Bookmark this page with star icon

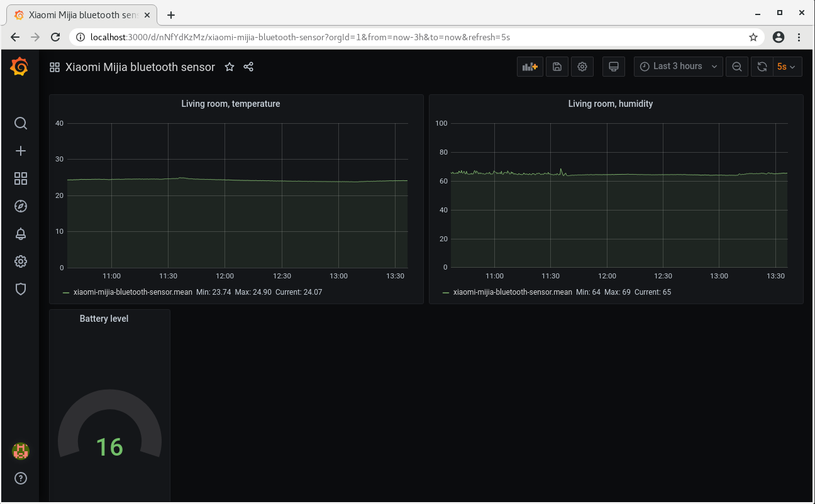(x=753, y=37)
